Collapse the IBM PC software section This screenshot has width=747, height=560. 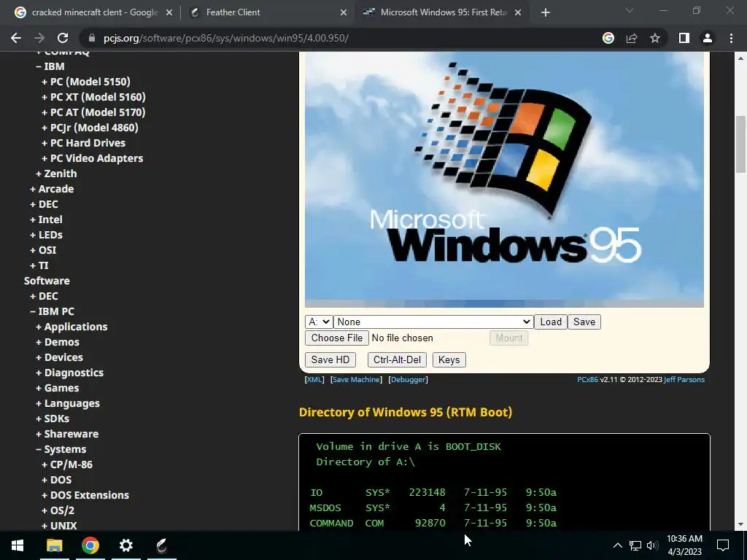point(53,311)
